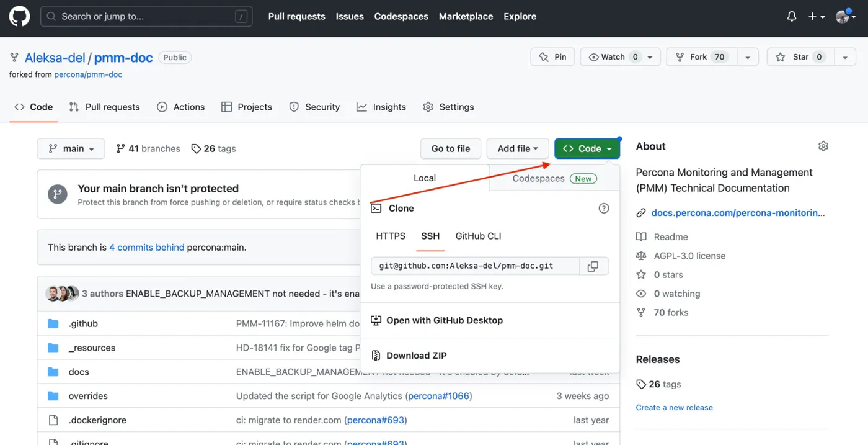Click Open with GitHub Desktop
The image size is (868, 445).
pyautogui.click(x=437, y=320)
